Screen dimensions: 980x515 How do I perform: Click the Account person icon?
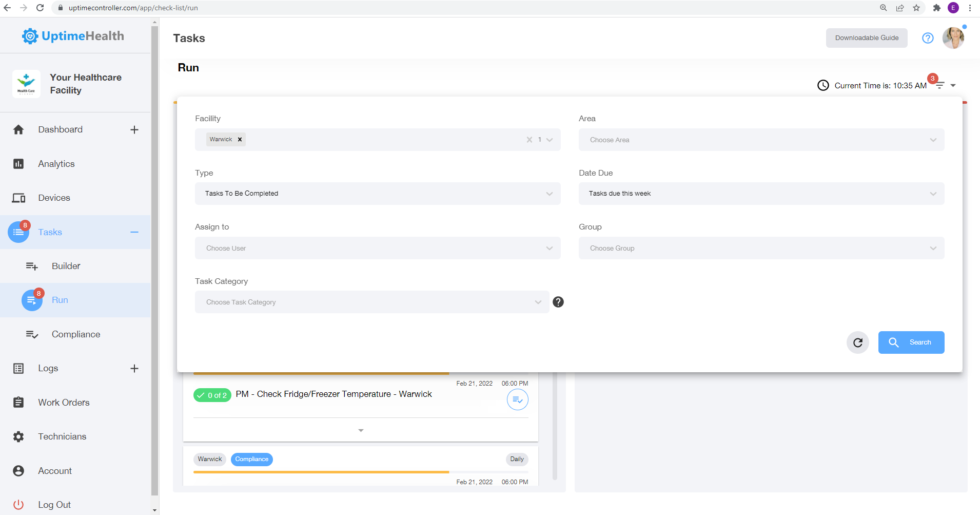[x=18, y=471]
